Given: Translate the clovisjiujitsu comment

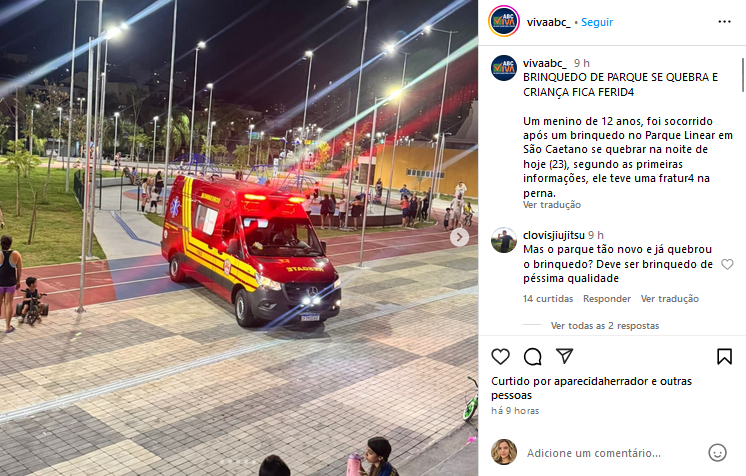Looking at the screenshot, I should pyautogui.click(x=669, y=298).
